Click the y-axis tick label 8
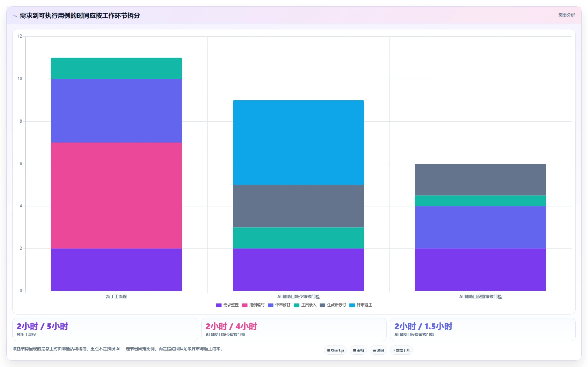Image resolution: width=588 pixels, height=367 pixels. pos(21,121)
